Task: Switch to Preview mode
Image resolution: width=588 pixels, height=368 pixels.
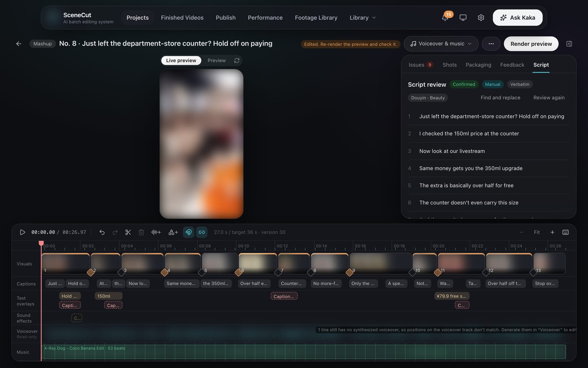Action: pos(217,61)
